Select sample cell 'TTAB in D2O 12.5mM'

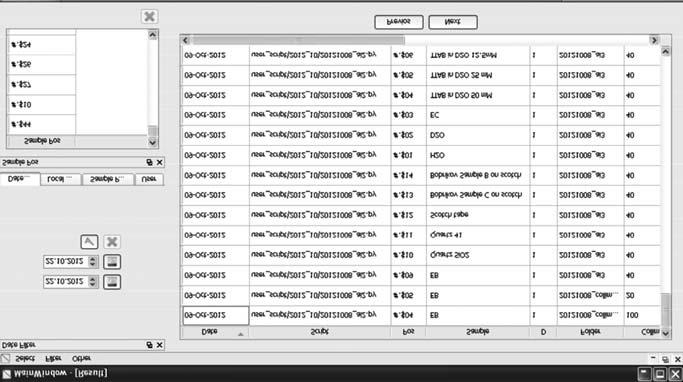[x=477, y=55]
